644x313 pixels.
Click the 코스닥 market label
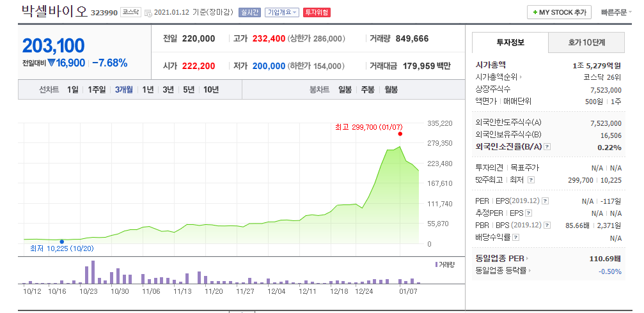click(130, 12)
